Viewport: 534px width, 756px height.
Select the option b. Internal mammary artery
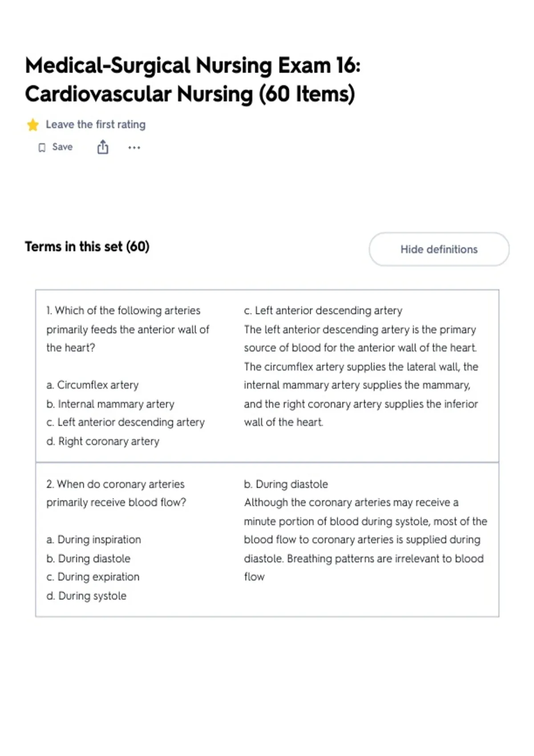click(110, 404)
